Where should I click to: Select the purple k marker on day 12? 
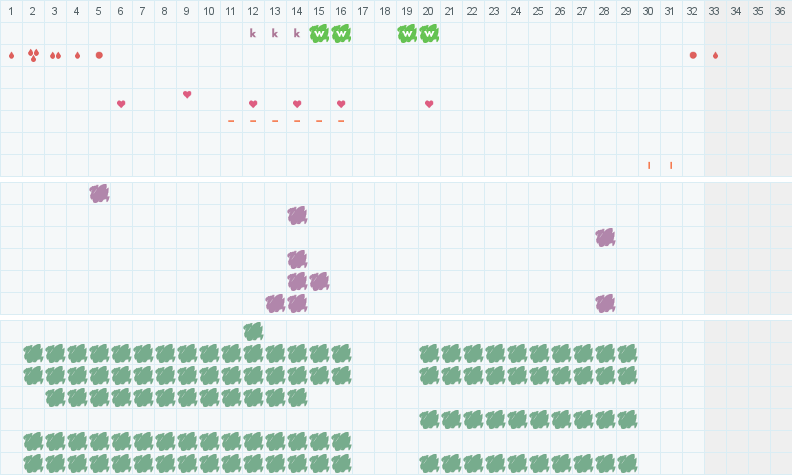click(253, 33)
